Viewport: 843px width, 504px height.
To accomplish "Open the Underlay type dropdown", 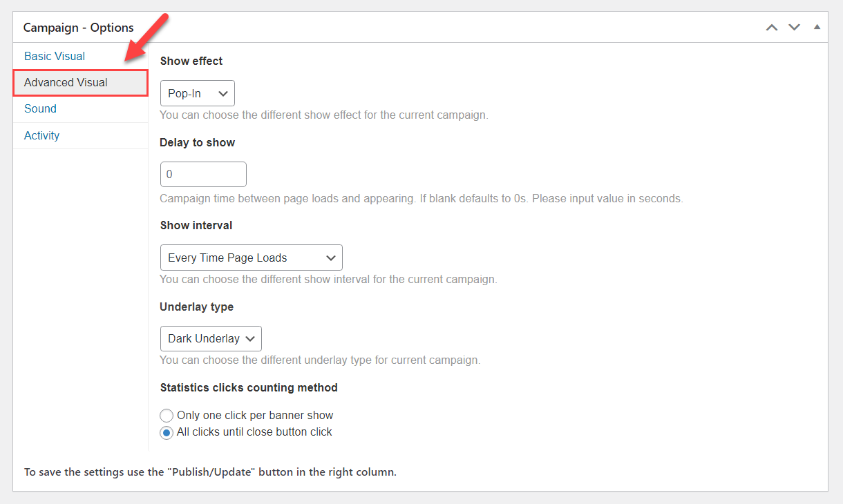I will [211, 338].
